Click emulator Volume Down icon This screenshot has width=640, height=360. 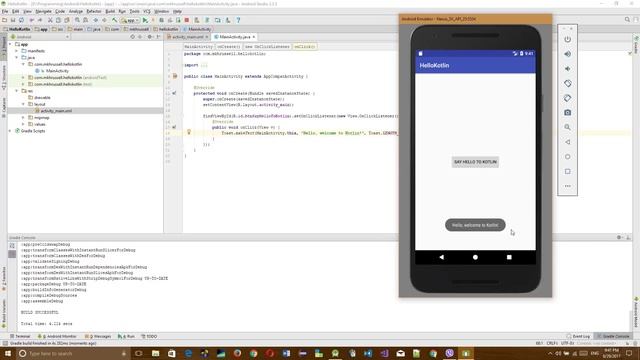(567, 69)
